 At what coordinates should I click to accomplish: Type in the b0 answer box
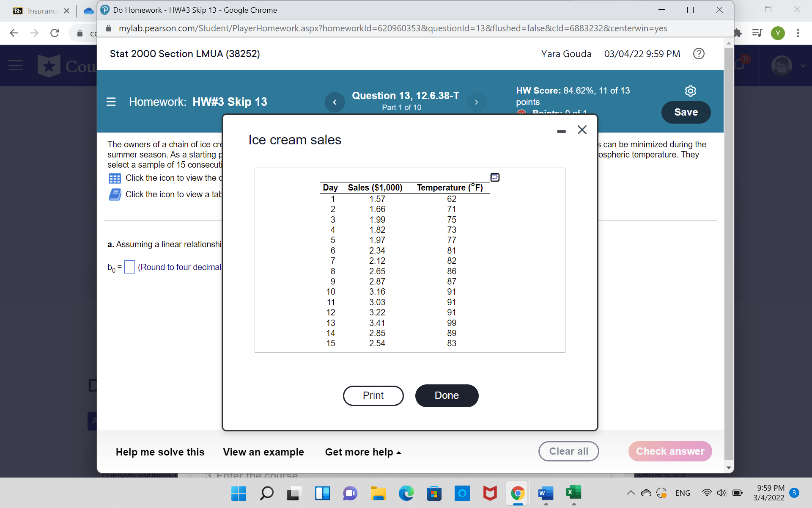pos(129,267)
